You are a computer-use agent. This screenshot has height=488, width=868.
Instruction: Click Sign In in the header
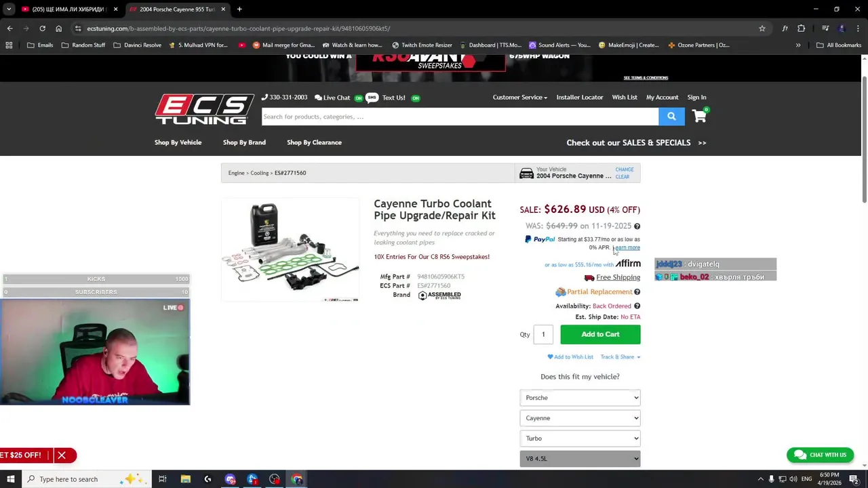click(696, 98)
